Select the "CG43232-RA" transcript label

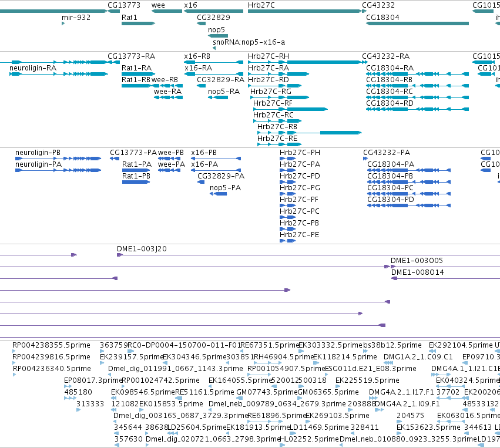pyautogui.click(x=385, y=56)
